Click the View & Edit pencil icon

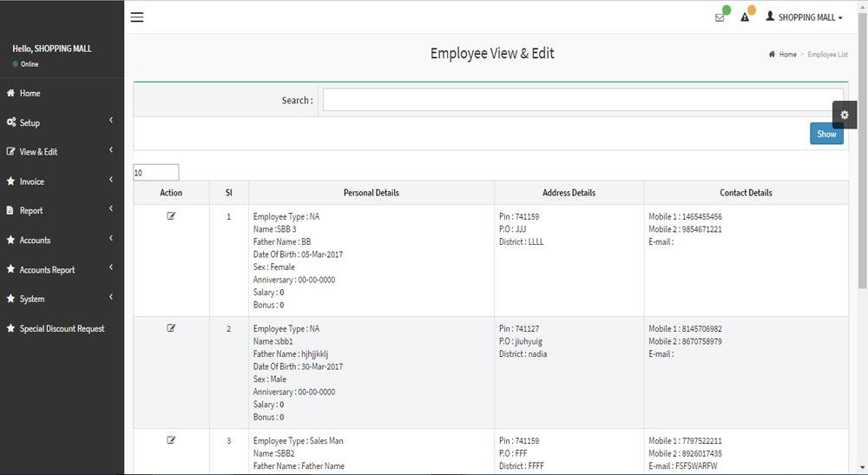(x=10, y=151)
